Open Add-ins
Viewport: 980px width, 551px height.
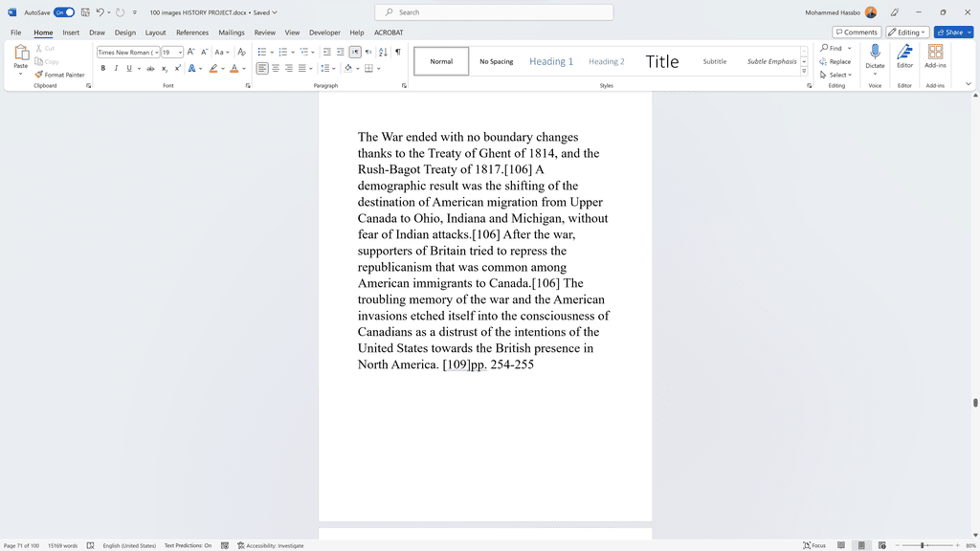(x=935, y=56)
